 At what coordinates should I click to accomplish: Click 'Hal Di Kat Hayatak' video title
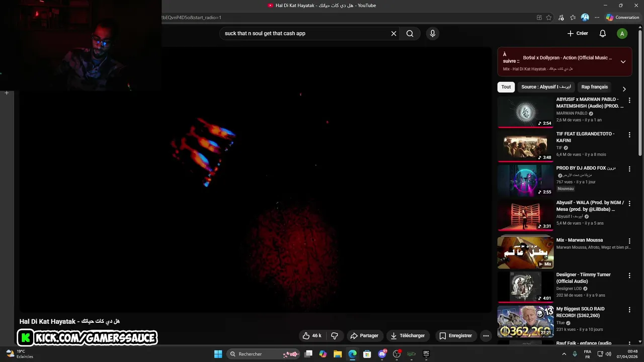pyautogui.click(x=69, y=321)
